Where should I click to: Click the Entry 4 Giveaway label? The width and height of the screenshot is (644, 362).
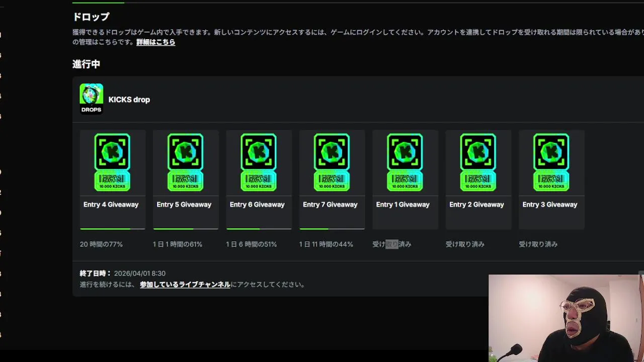[111, 205]
